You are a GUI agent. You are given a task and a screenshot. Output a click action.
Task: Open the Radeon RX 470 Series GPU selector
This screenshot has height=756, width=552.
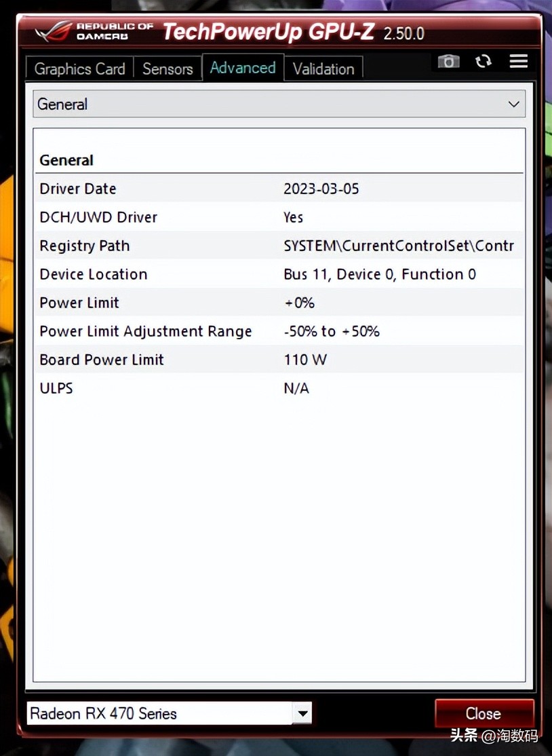(169, 713)
